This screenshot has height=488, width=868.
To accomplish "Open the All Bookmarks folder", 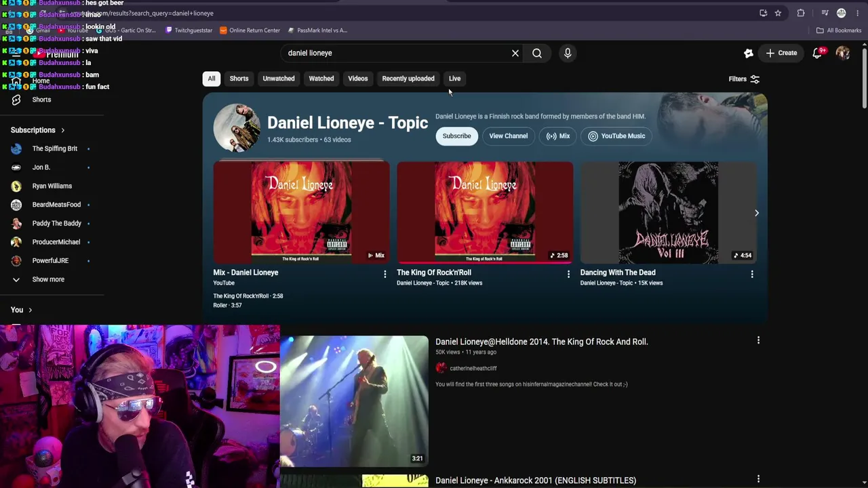I will pos(839,30).
